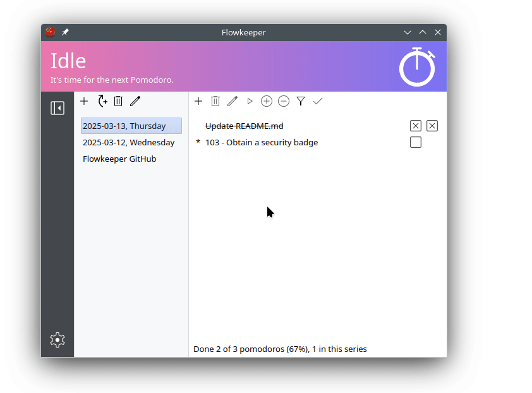The image size is (532, 393).
Task: Click first crossed pomodoro box of Update README.md
Action: (416, 126)
